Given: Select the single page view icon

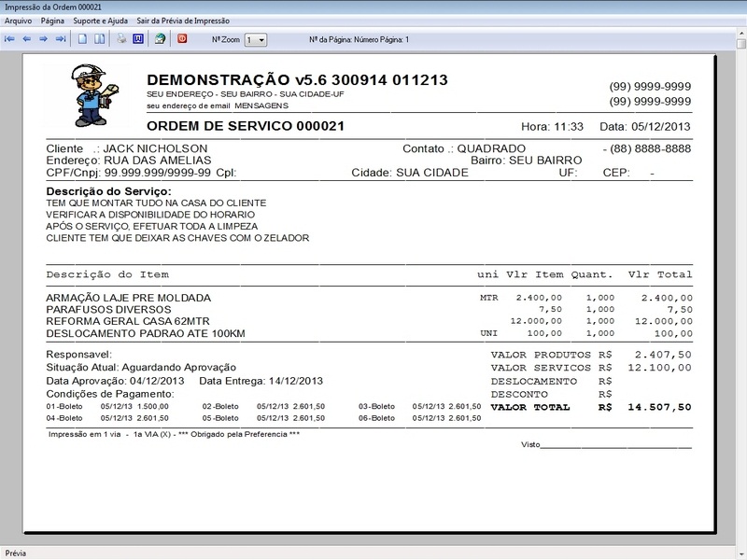Looking at the screenshot, I should (82, 39).
